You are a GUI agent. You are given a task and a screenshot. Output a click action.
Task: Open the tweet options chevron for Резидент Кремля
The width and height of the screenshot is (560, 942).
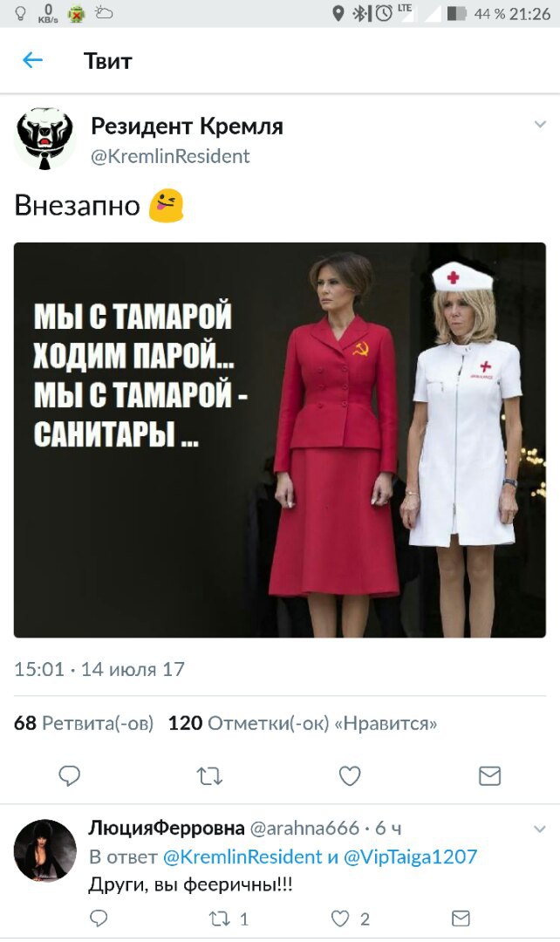point(540,125)
